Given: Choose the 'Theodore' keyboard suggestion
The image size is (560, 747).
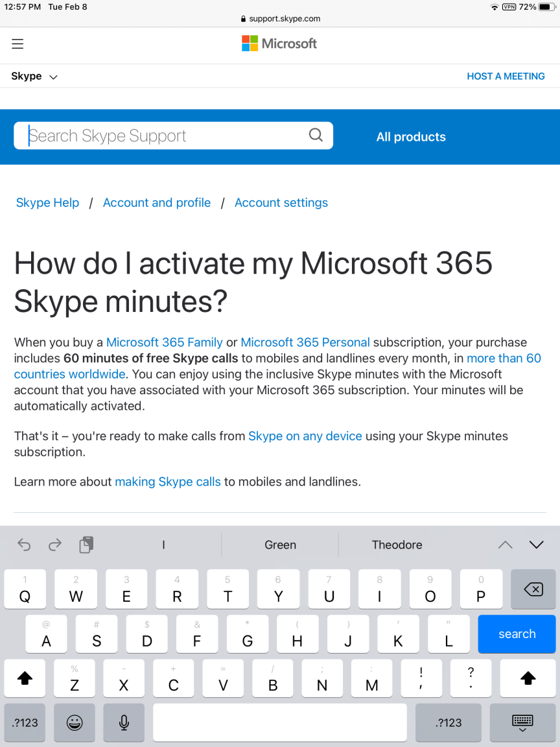Looking at the screenshot, I should coord(397,545).
